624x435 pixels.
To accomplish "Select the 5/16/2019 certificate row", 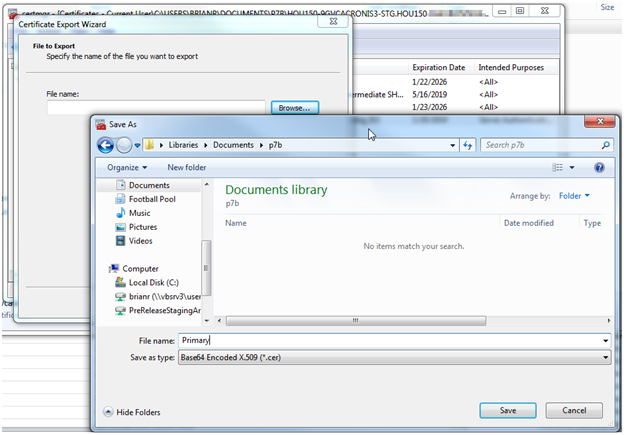I will point(454,95).
